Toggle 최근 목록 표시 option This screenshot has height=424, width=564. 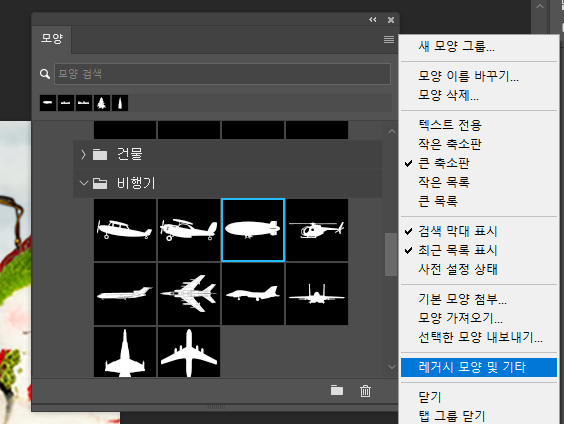click(479, 250)
